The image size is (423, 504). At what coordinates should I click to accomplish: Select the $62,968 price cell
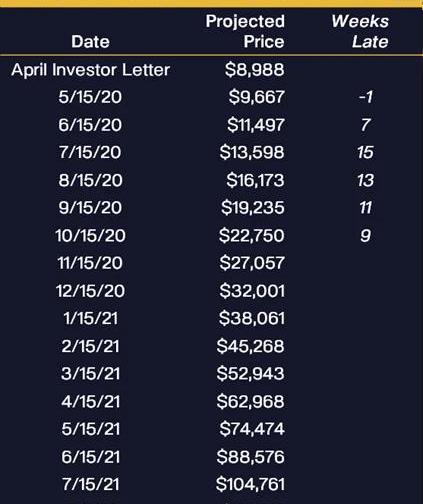(250, 401)
